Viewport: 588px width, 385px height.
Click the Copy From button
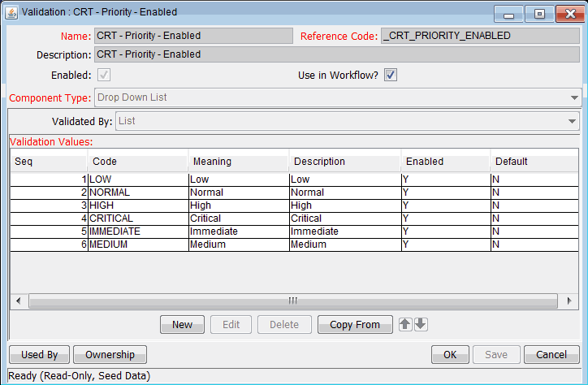pyautogui.click(x=354, y=325)
